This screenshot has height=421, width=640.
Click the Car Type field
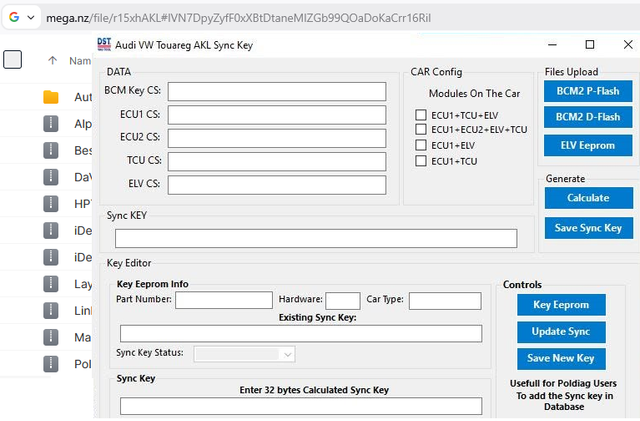pyautogui.click(x=445, y=301)
